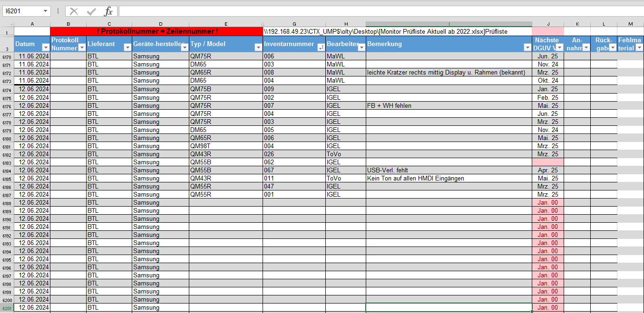Click the QM43R model cell in row 6185
Viewport: 644px width, 313px height.
[x=226, y=179]
